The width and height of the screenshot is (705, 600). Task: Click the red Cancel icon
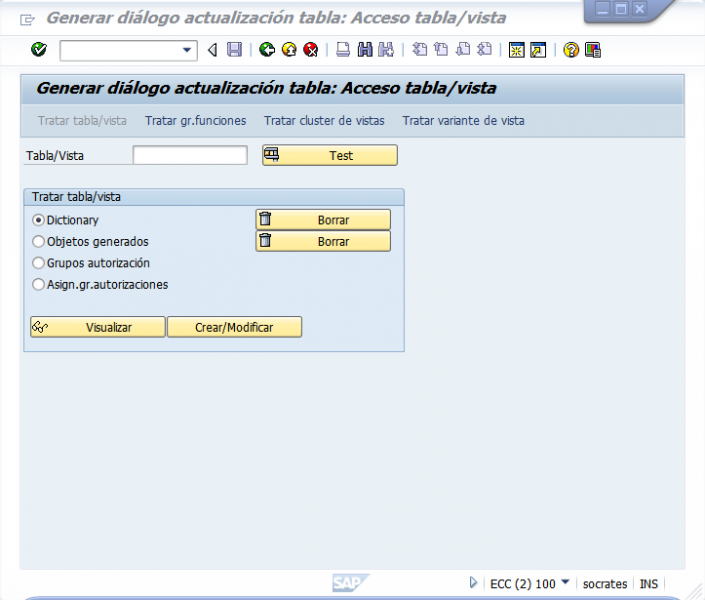[x=311, y=50]
